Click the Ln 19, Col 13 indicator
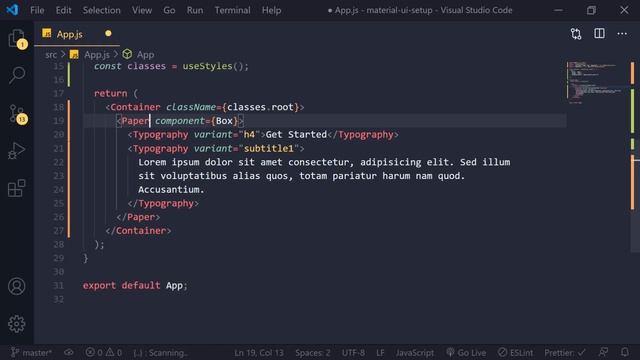Screen dimensions: 640x360 click(x=259, y=353)
